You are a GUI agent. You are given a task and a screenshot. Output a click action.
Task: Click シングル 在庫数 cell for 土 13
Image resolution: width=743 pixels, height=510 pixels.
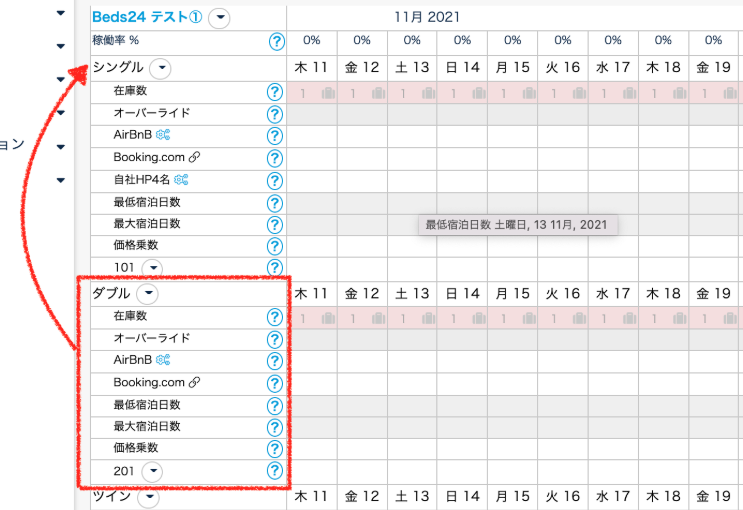click(x=412, y=93)
